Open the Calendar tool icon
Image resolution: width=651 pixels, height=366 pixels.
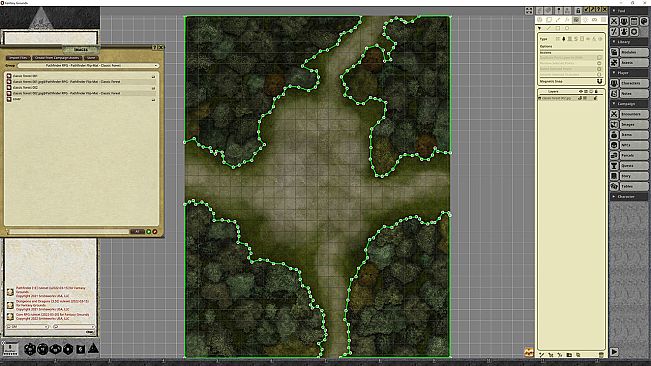click(x=634, y=21)
